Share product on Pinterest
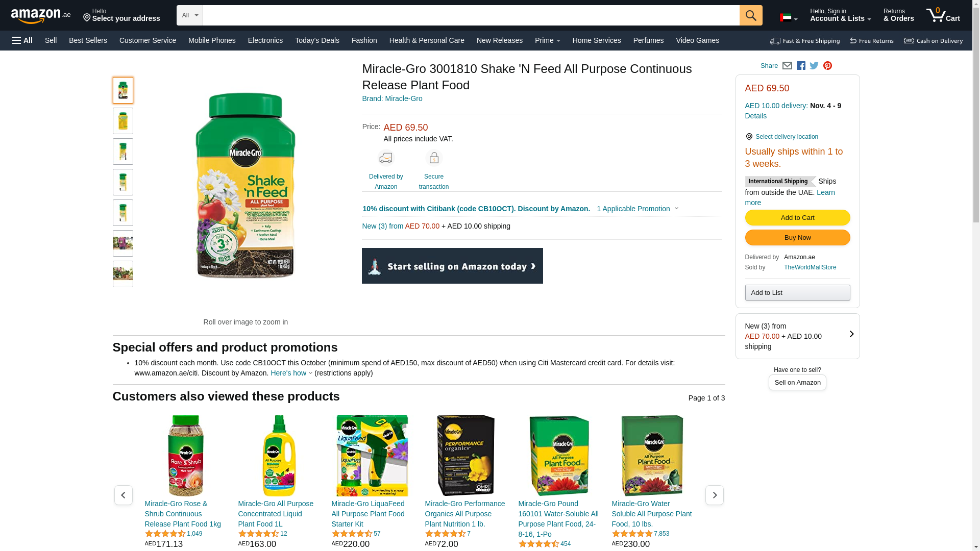Image resolution: width=980 pixels, height=551 pixels. (827, 66)
